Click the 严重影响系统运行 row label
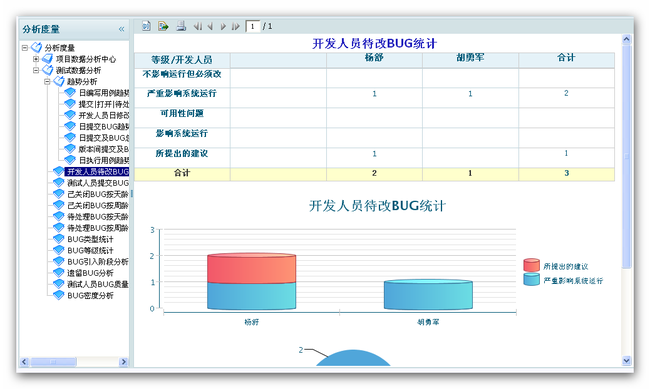 [x=182, y=93]
